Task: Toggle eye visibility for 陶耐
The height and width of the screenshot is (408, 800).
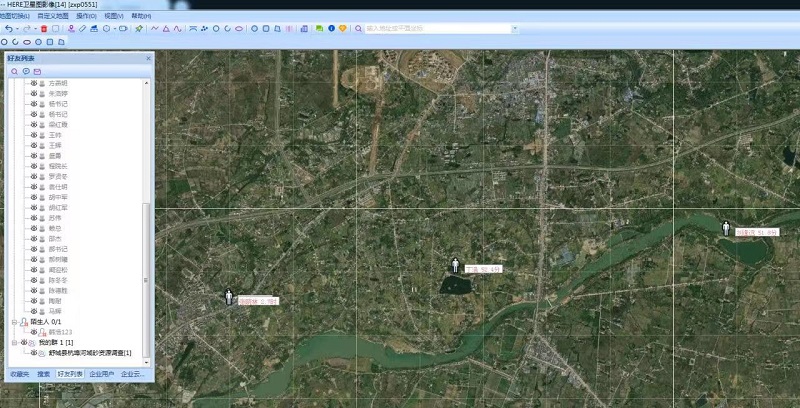Action: pos(33,300)
